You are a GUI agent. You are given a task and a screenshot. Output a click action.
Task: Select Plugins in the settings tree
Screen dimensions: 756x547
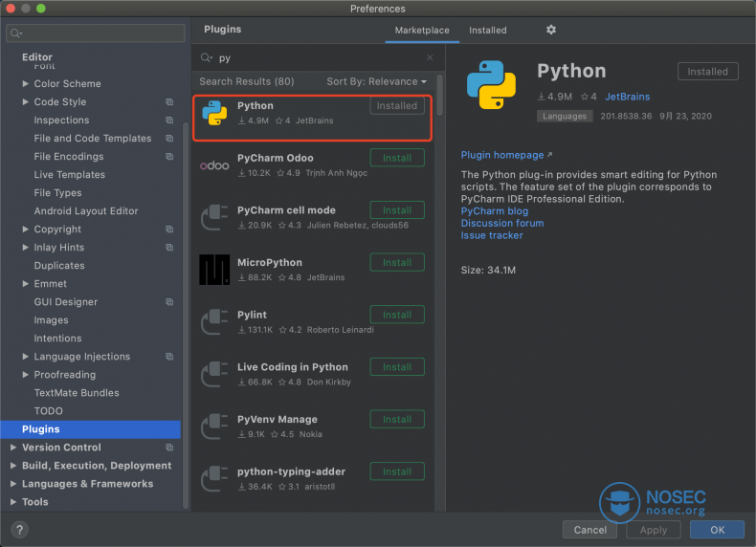click(91, 429)
